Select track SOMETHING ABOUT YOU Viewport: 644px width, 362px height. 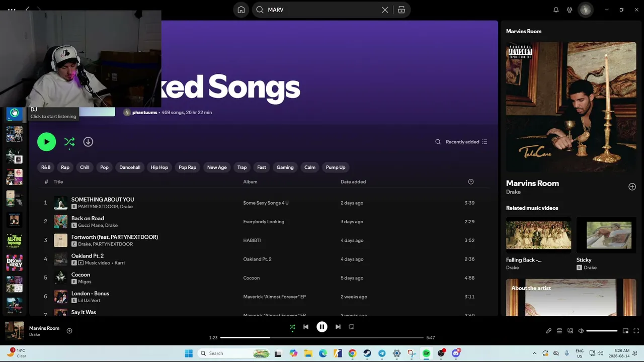coord(103,200)
